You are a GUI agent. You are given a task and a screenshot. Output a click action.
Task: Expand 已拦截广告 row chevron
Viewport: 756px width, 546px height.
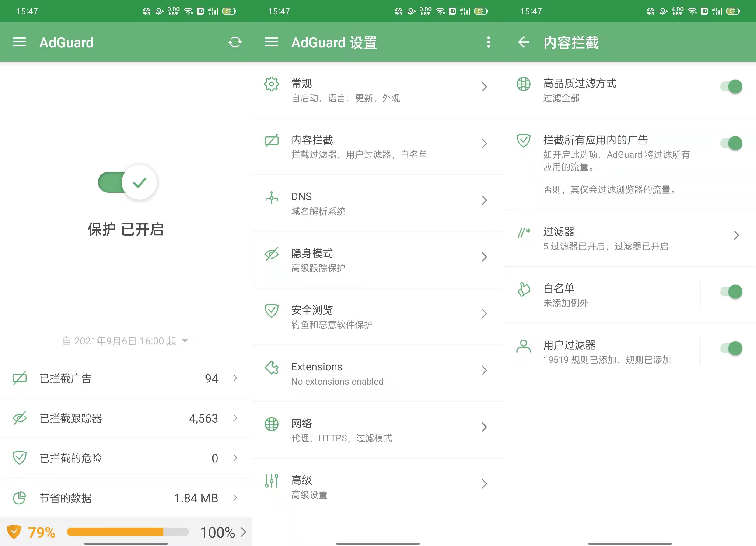235,378
